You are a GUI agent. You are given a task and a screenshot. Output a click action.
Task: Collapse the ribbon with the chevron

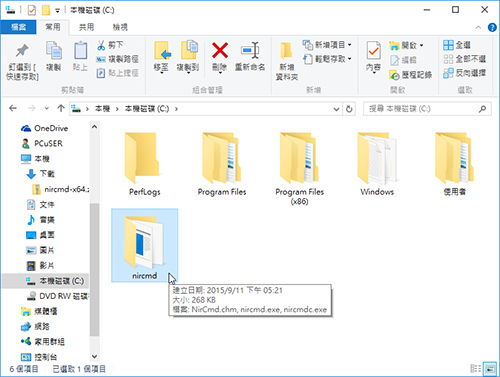(x=478, y=27)
